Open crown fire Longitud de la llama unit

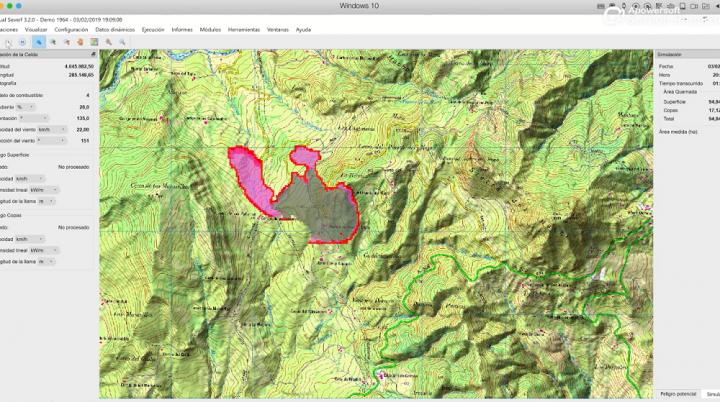(x=44, y=261)
